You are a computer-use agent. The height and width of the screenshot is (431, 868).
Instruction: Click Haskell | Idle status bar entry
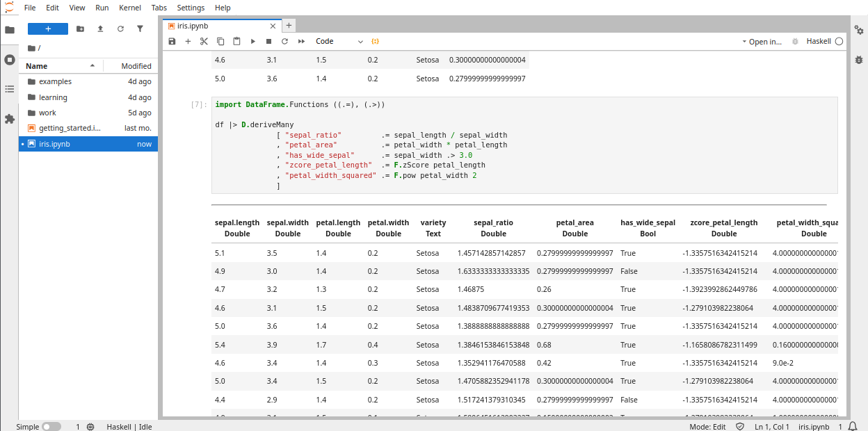coord(129,427)
